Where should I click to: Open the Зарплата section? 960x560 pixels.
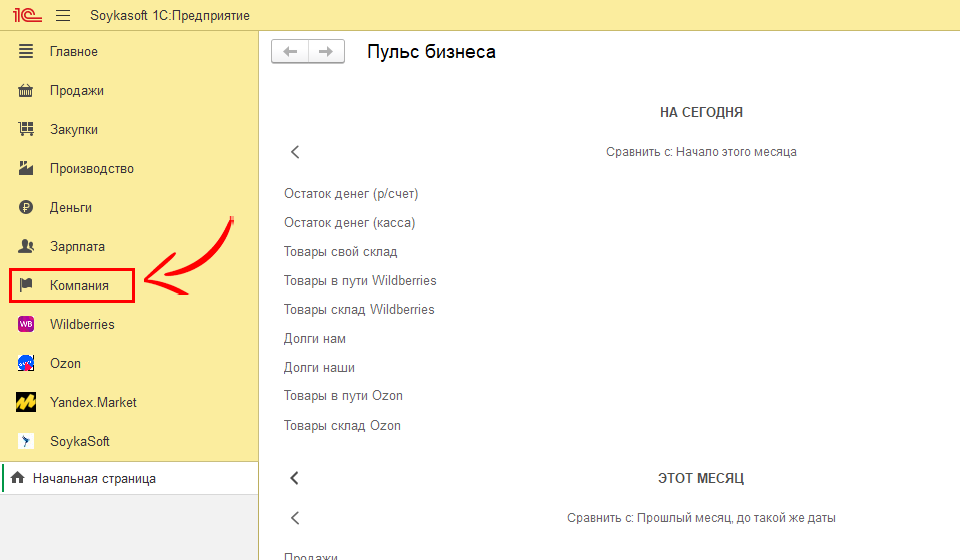coord(77,247)
